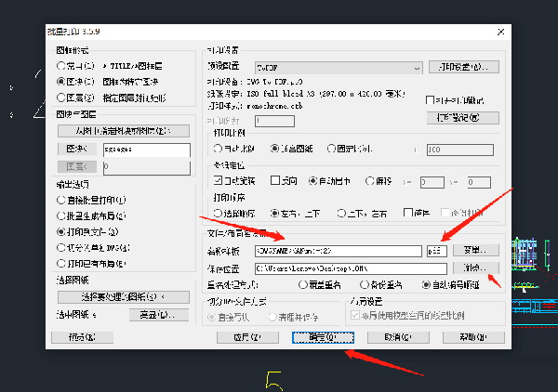This screenshot has width=558, height=392.
Task: Click the 变量... button
Action: 476,250
